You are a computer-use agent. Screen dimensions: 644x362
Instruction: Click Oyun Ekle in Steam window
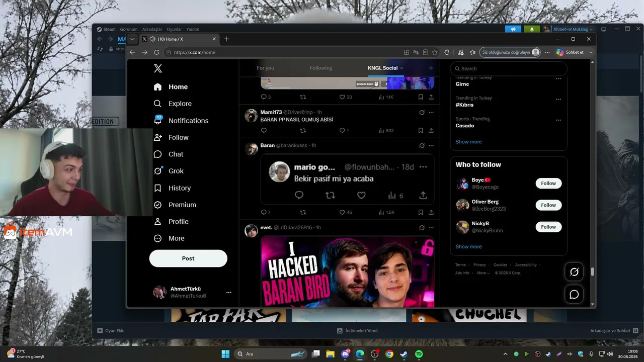click(111, 330)
